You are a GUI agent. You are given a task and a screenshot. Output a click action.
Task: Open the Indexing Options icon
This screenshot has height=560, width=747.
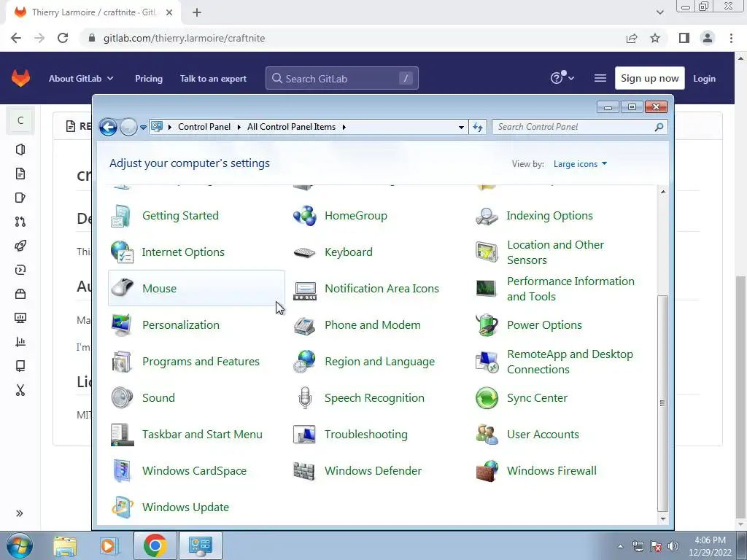(x=487, y=216)
